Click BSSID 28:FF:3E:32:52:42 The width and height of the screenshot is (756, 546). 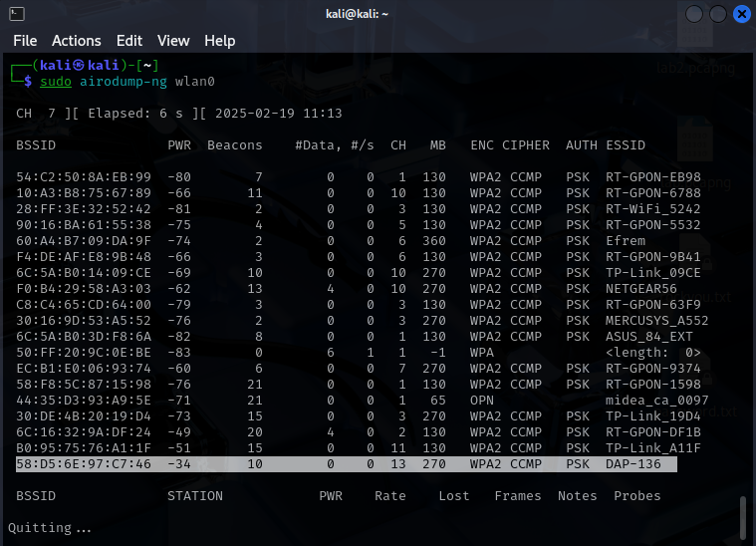point(84,209)
